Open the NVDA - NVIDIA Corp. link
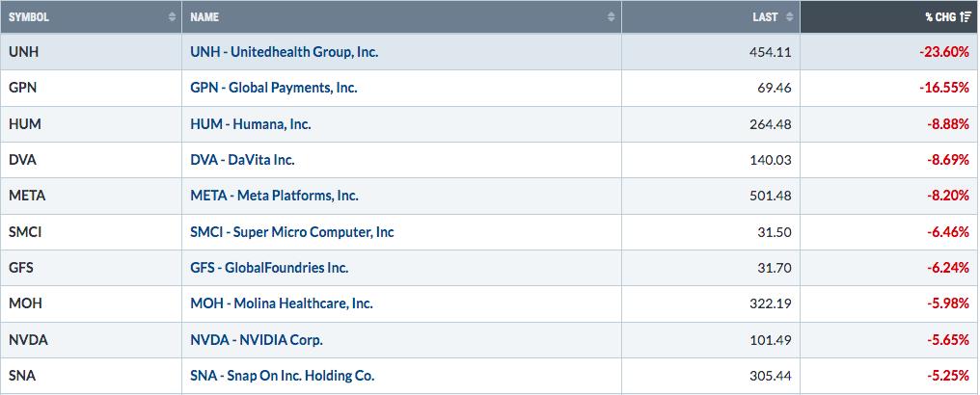Viewport: 980px width, 395px height. tap(257, 340)
